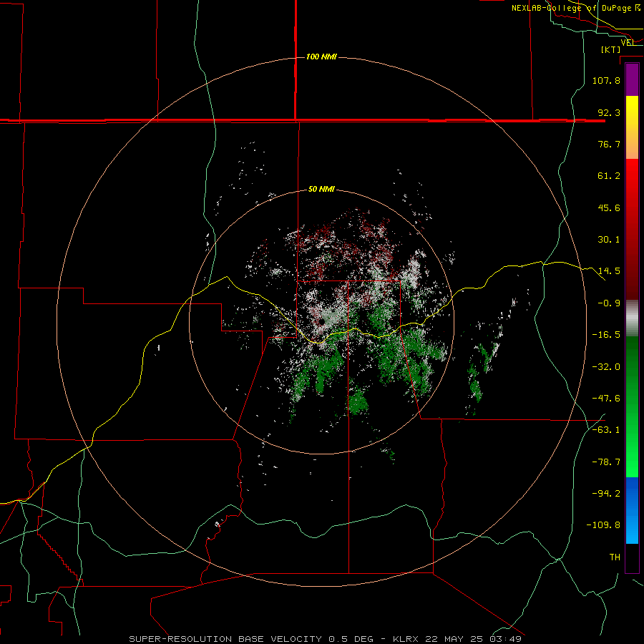Click the VEL legend title
Screen dimensions: 644x644
(627, 42)
